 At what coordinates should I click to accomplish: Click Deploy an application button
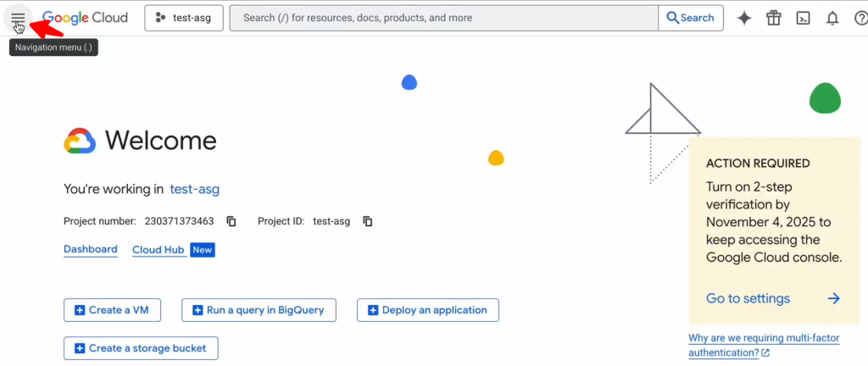pos(427,310)
